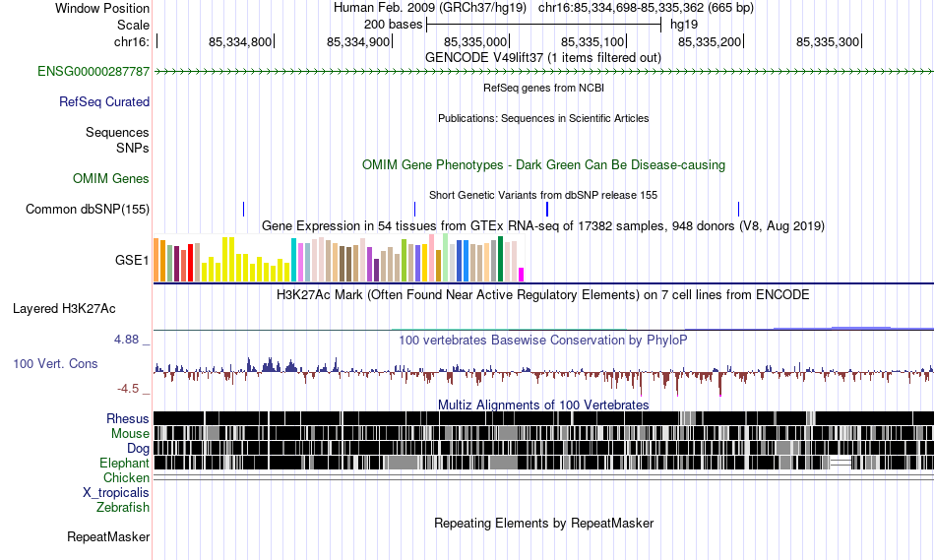The height and width of the screenshot is (560, 935).
Task: Open Repeating Elements by RepeatMasker title
Action: tap(544, 523)
